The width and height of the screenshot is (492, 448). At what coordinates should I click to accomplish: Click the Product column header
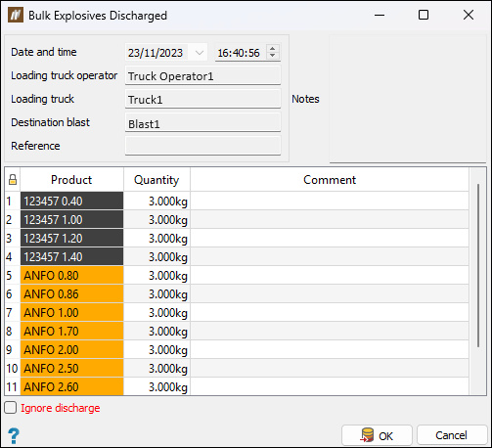[x=71, y=180]
